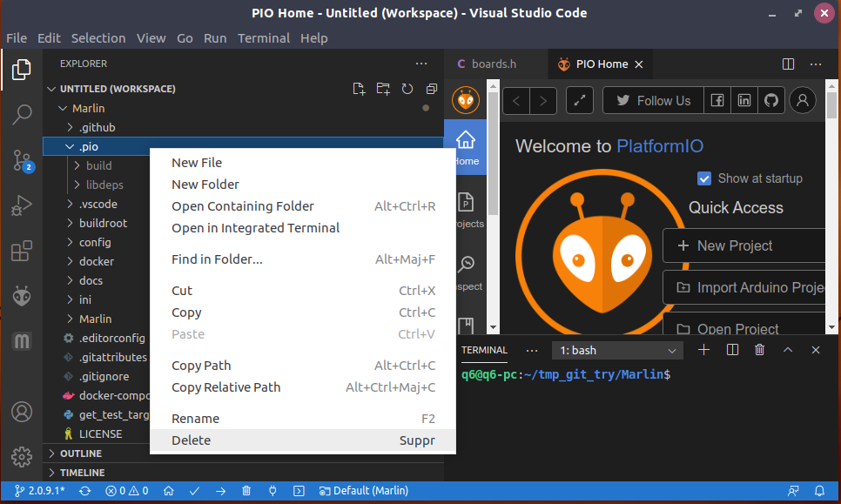Open the Run and Debug view

[22, 205]
